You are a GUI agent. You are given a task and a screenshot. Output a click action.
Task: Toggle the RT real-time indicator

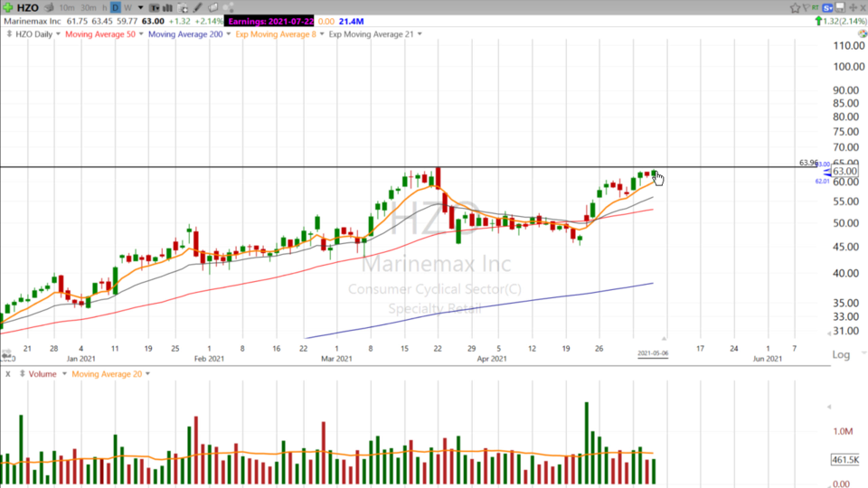pos(816,8)
